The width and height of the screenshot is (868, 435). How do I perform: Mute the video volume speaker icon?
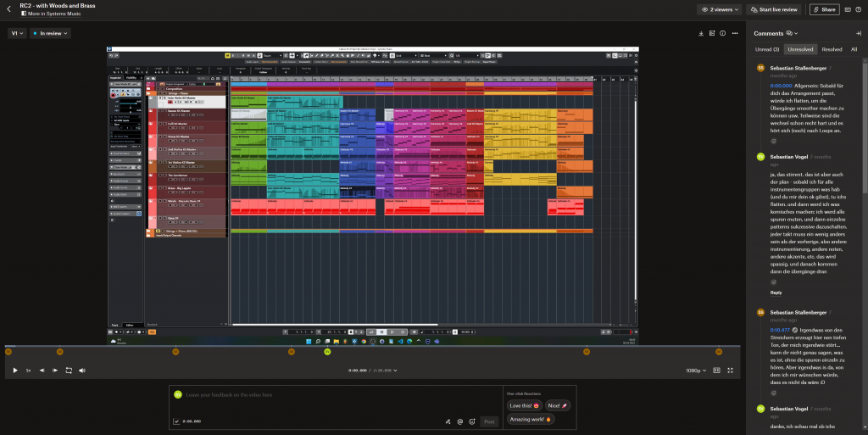pyautogui.click(x=82, y=371)
